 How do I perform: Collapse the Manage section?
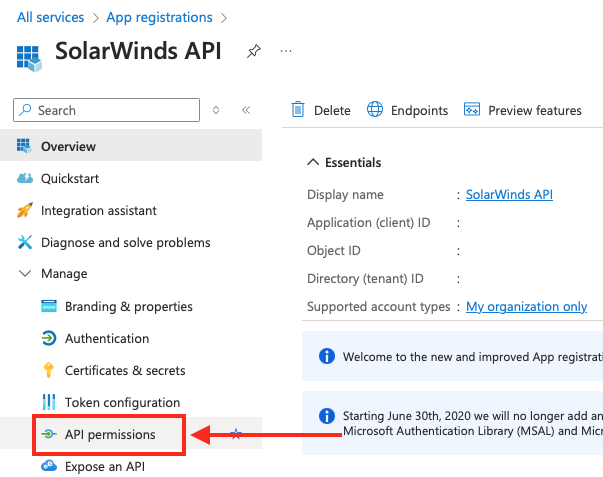25,274
